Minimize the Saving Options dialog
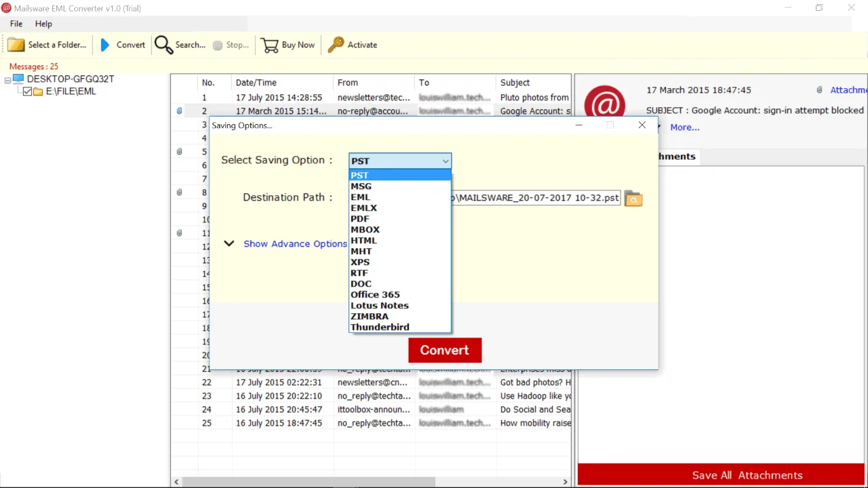The width and height of the screenshot is (868, 488). [x=578, y=125]
